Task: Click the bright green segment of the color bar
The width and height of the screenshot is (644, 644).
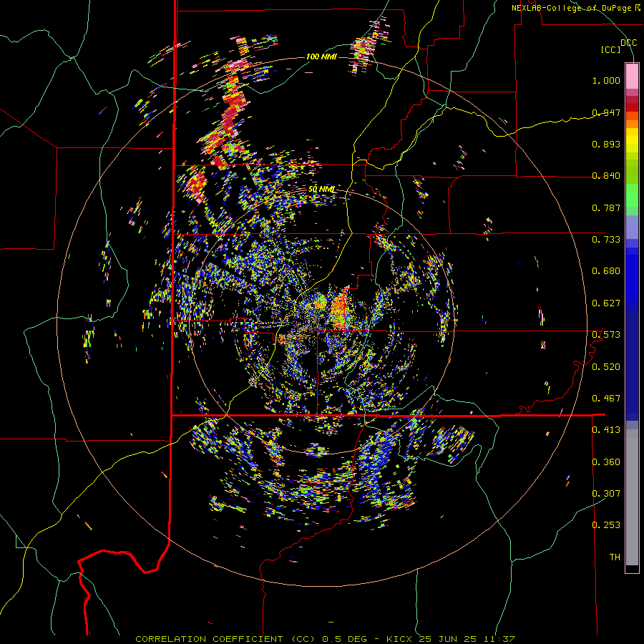Action: click(632, 195)
